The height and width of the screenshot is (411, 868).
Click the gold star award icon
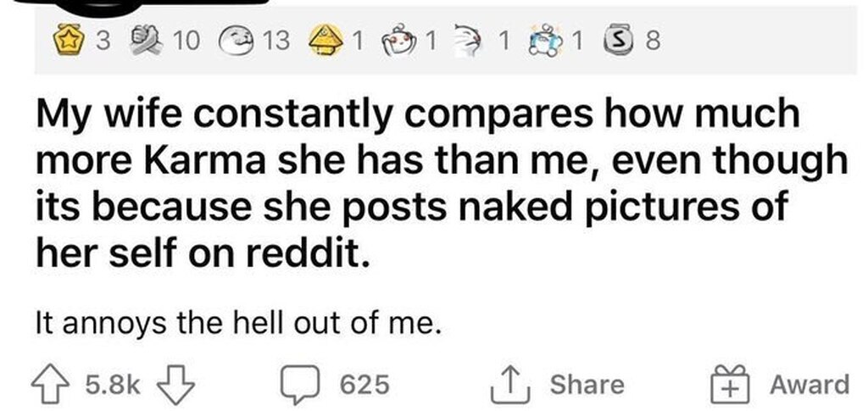[68, 38]
